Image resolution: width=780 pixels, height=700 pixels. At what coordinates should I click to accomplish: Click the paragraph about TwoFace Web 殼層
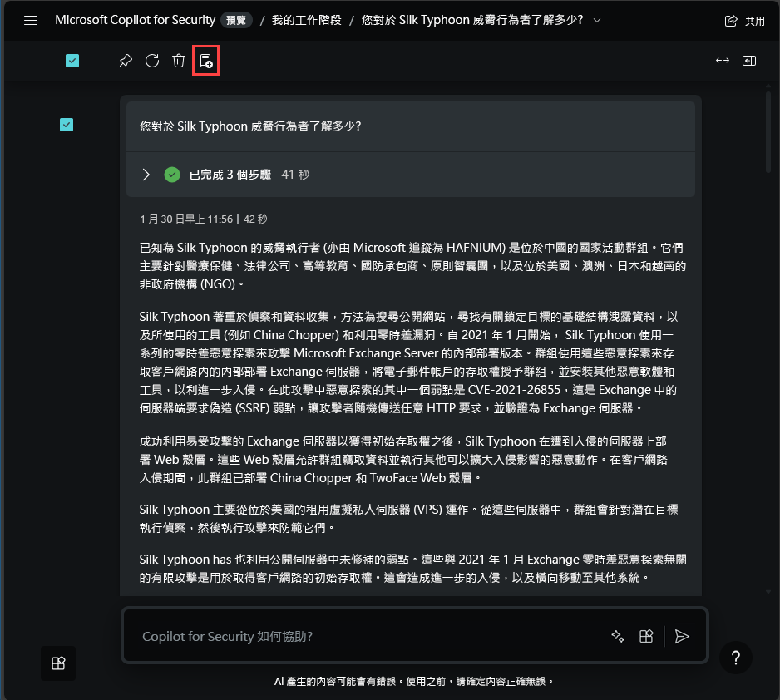(x=403, y=460)
